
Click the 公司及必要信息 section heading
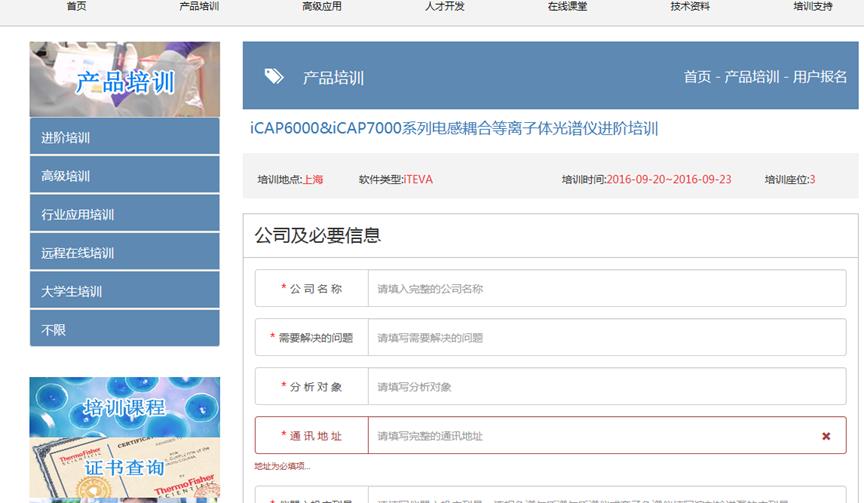click(x=317, y=235)
